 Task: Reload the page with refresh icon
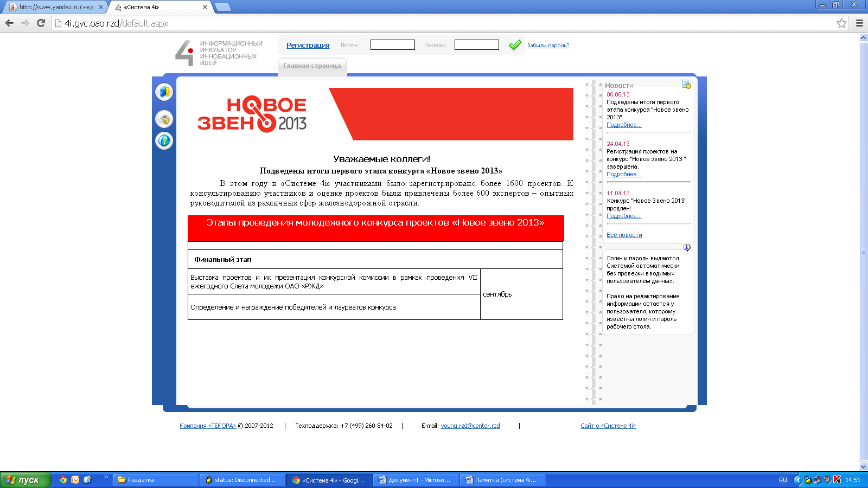(x=41, y=23)
